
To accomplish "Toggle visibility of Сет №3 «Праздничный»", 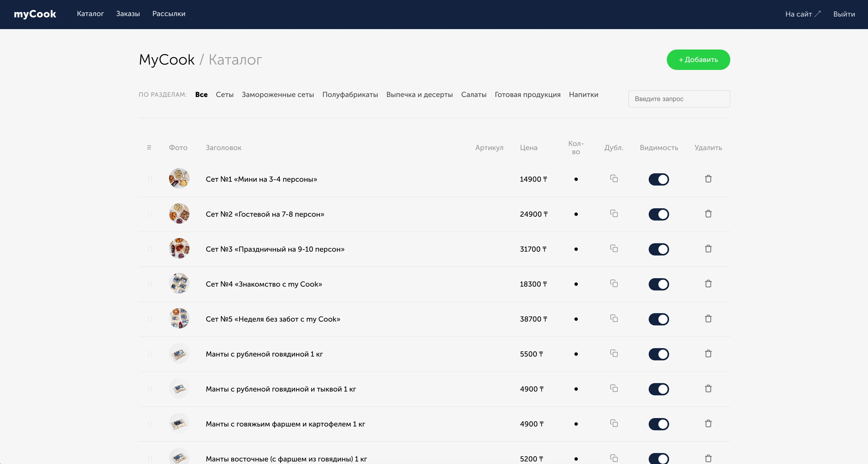I will (659, 249).
